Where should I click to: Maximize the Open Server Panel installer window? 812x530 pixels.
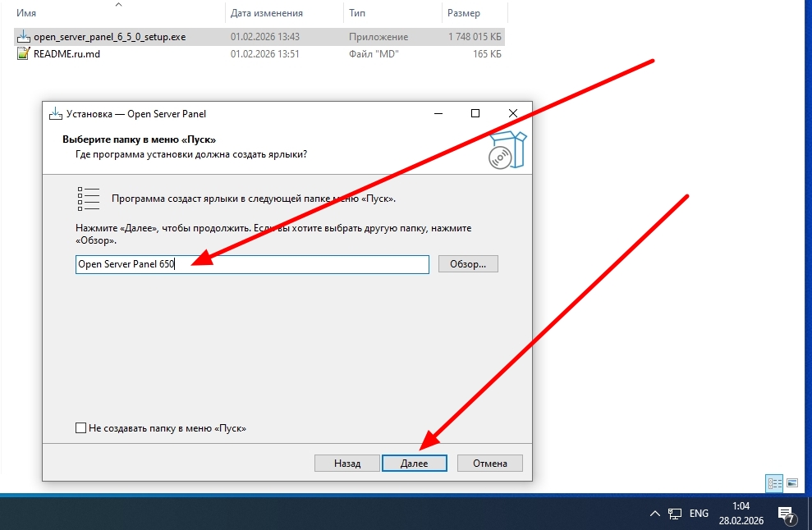pyautogui.click(x=475, y=113)
